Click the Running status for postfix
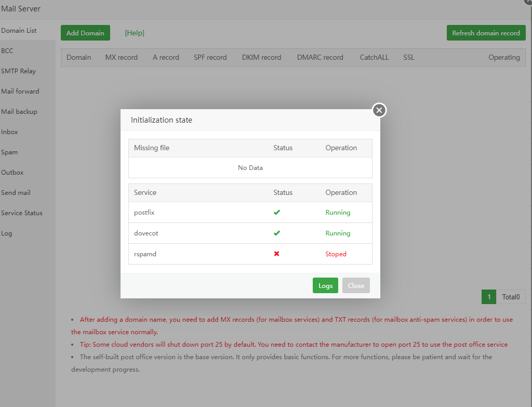Viewport: 532px width, 407px height. 338,213
